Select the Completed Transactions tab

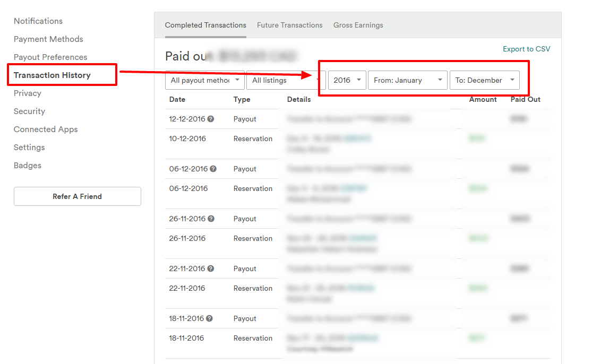pos(205,25)
